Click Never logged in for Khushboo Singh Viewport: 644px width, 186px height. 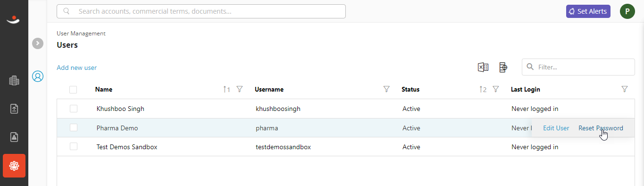[x=535, y=109]
